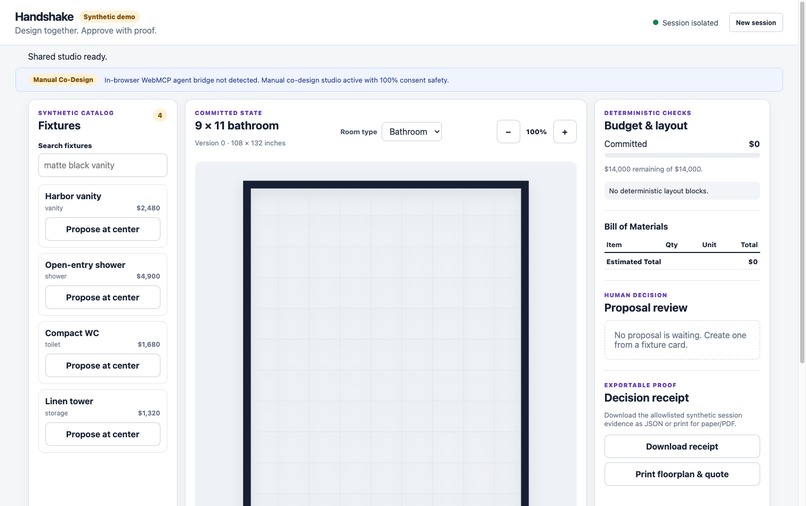Propose Linen tower at center
Image resolution: width=806 pixels, height=506 pixels.
click(x=103, y=434)
